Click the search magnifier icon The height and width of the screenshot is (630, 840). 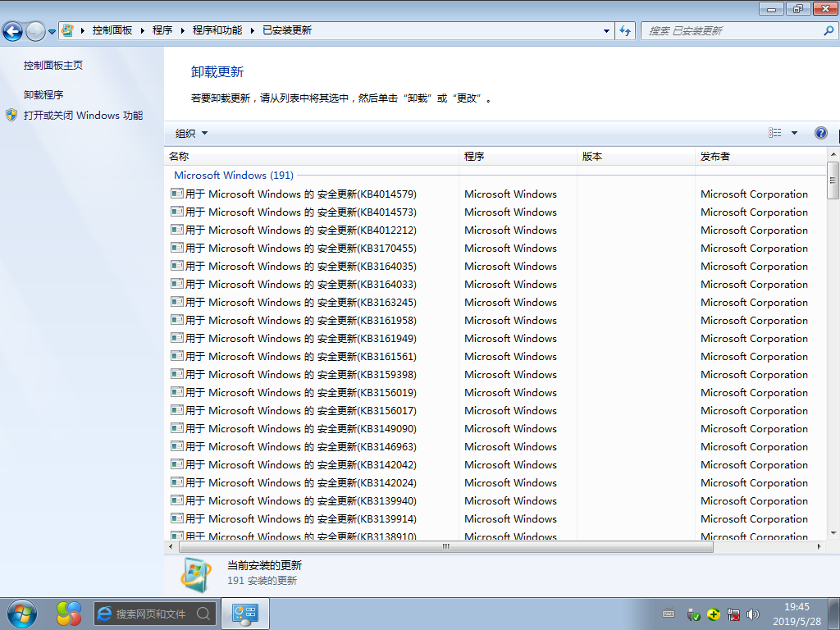(x=829, y=31)
